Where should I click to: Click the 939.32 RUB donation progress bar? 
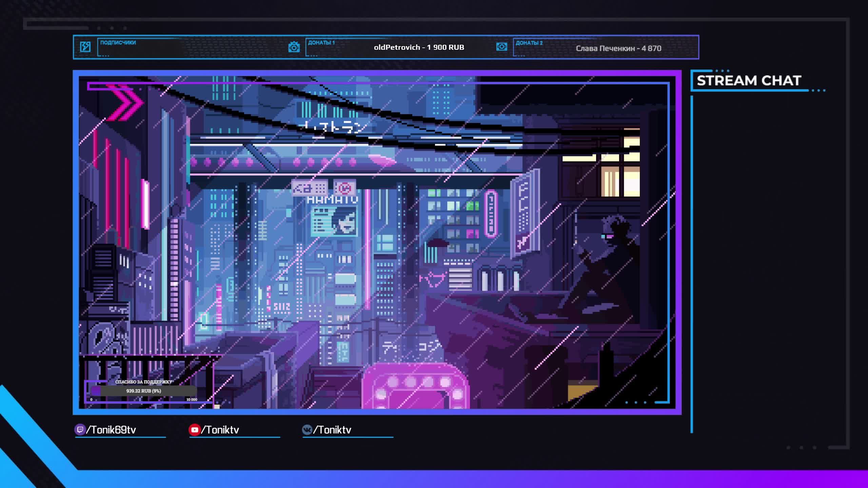144,391
